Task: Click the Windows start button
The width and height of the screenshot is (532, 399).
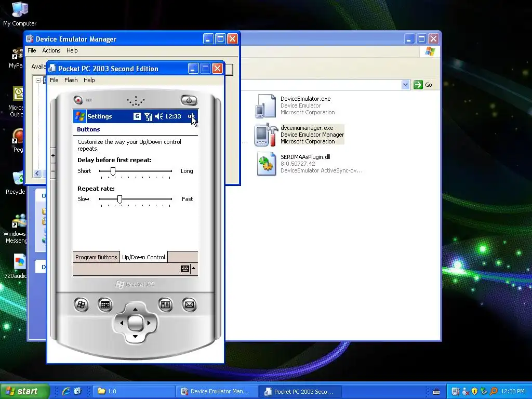Action: tap(24, 391)
